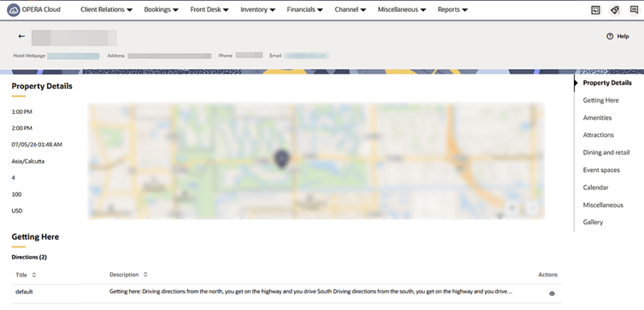The image size is (644, 310).
Task: View the default directions with eye icon
Action: pos(552,294)
